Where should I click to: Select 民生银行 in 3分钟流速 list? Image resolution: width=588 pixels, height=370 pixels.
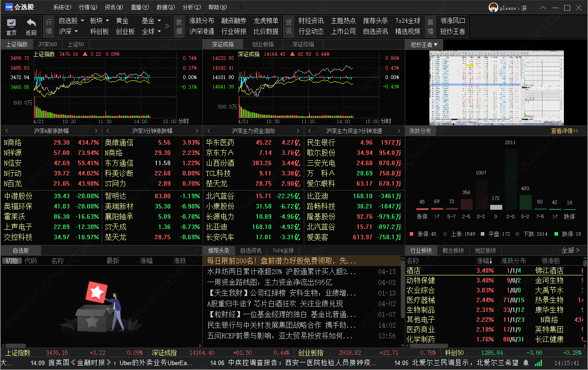click(354, 142)
